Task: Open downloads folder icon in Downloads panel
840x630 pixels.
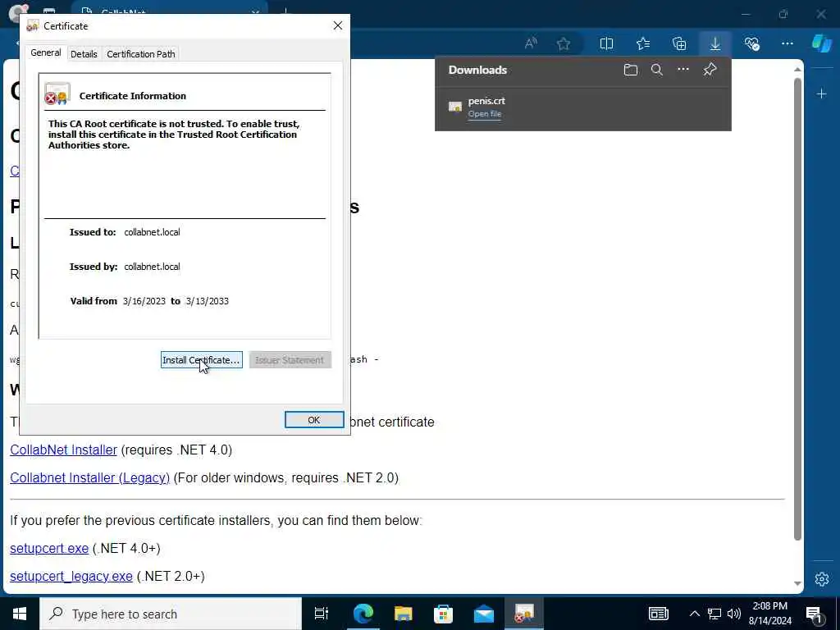Action: pyautogui.click(x=631, y=70)
